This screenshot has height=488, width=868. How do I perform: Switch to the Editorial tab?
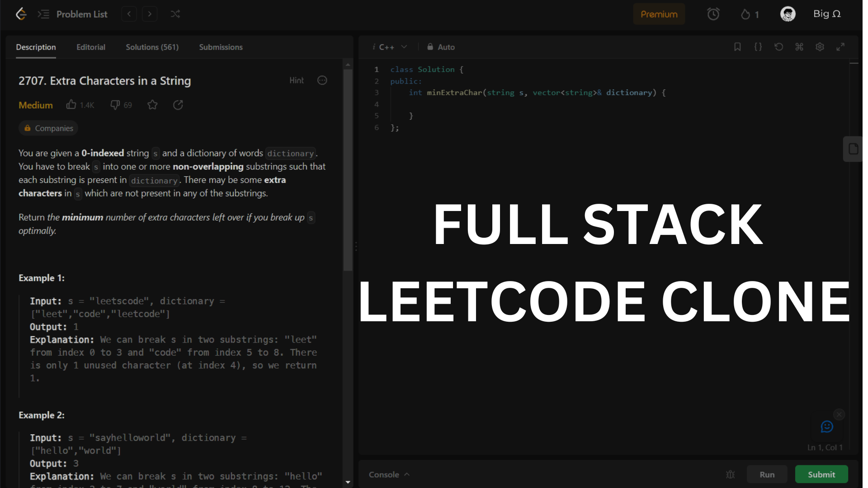(x=91, y=47)
